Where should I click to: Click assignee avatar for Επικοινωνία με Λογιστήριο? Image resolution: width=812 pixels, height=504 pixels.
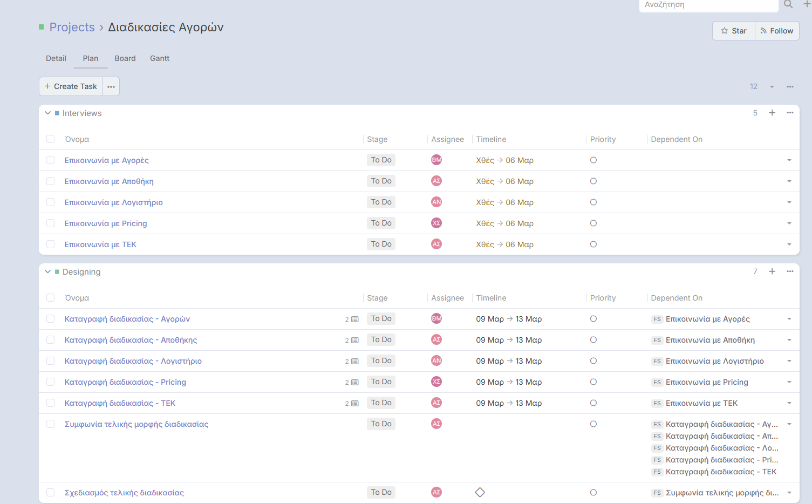(436, 202)
